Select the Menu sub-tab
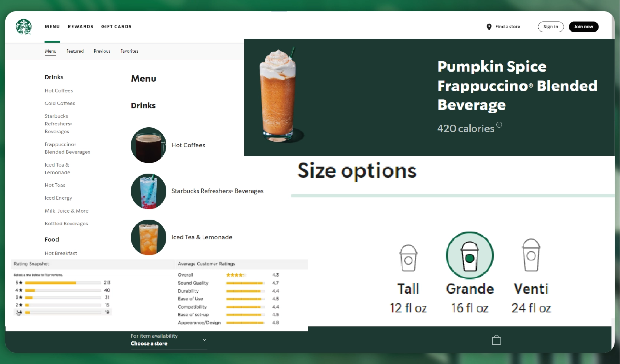Image resolution: width=620 pixels, height=364 pixels. pyautogui.click(x=50, y=51)
